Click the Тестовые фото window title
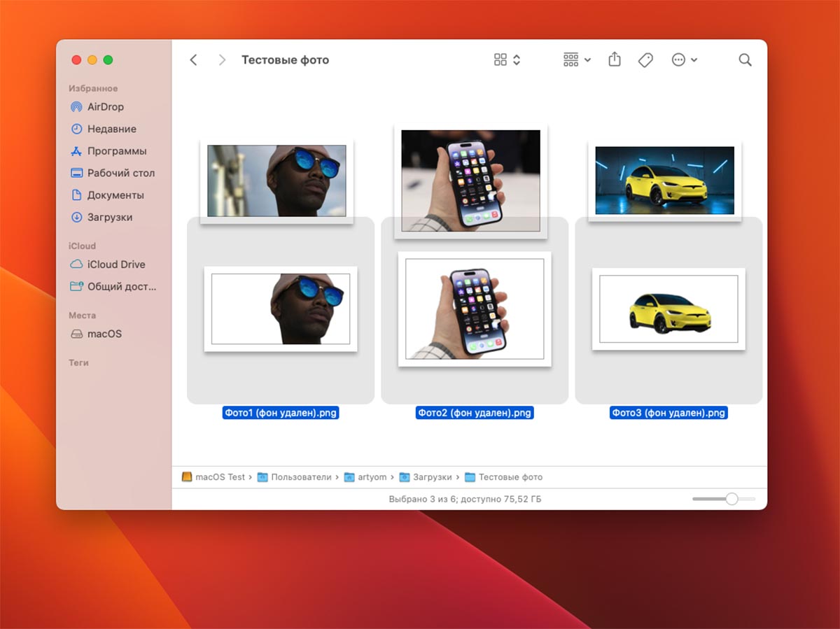 pyautogui.click(x=285, y=60)
